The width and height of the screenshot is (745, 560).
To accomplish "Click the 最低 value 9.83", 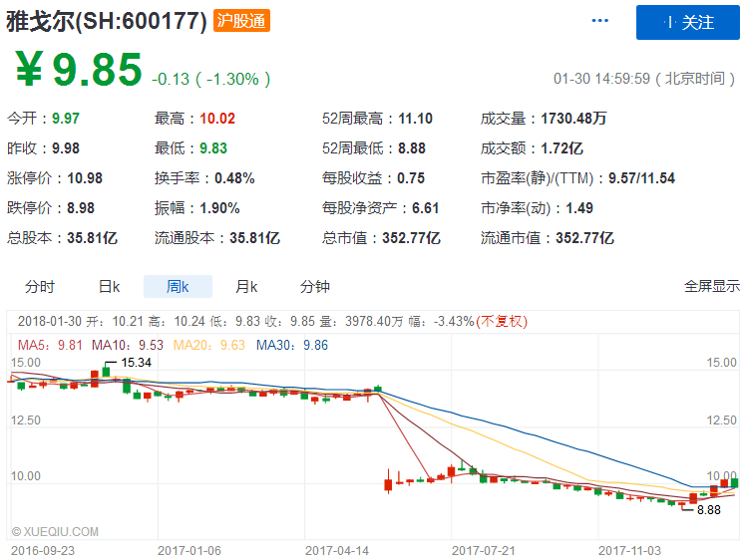I will (x=213, y=148).
